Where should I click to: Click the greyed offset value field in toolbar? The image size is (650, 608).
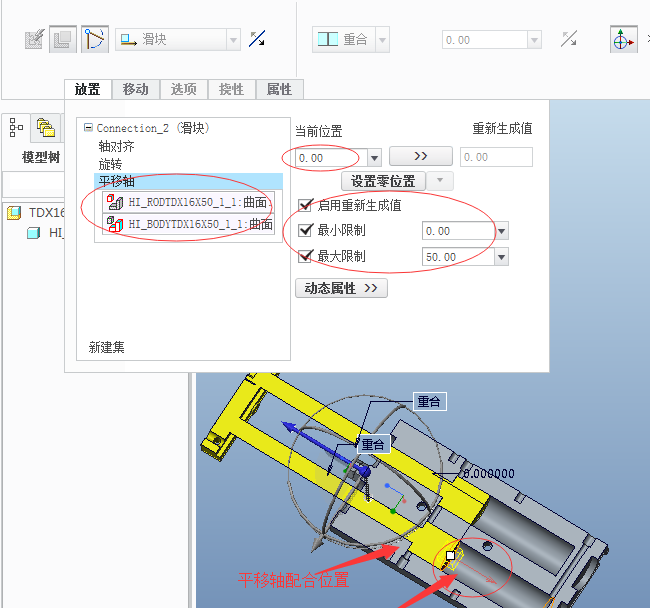point(485,40)
